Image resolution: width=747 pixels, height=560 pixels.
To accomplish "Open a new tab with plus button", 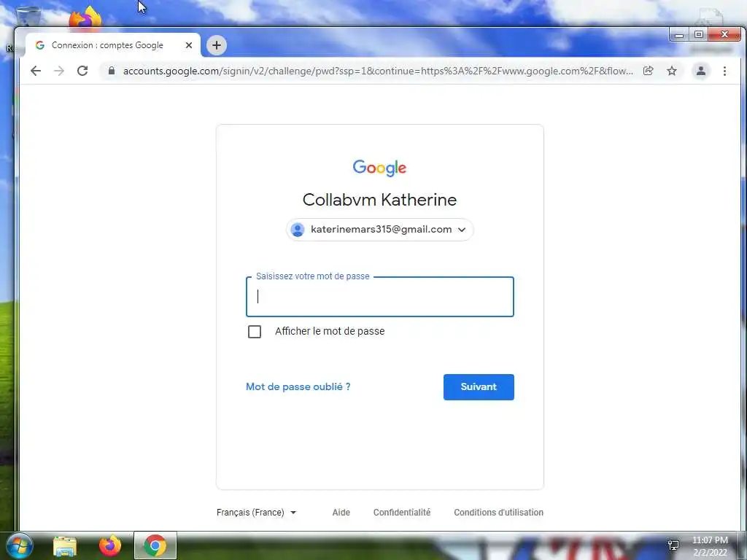I will [x=216, y=45].
